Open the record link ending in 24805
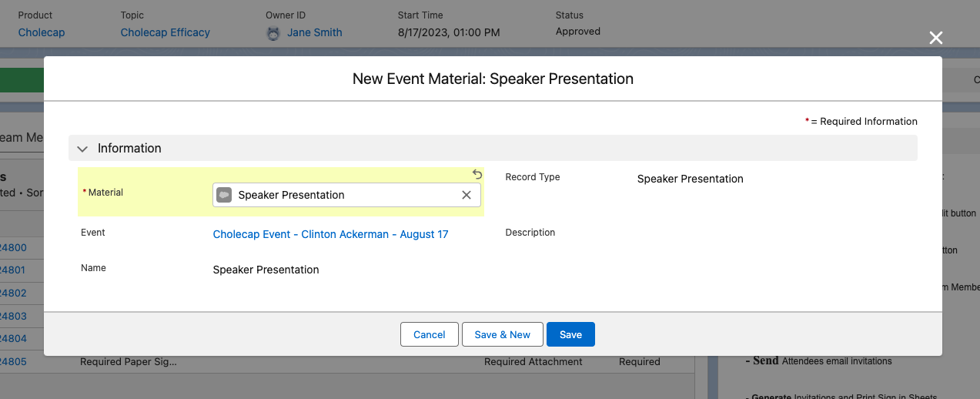 pyautogui.click(x=13, y=361)
